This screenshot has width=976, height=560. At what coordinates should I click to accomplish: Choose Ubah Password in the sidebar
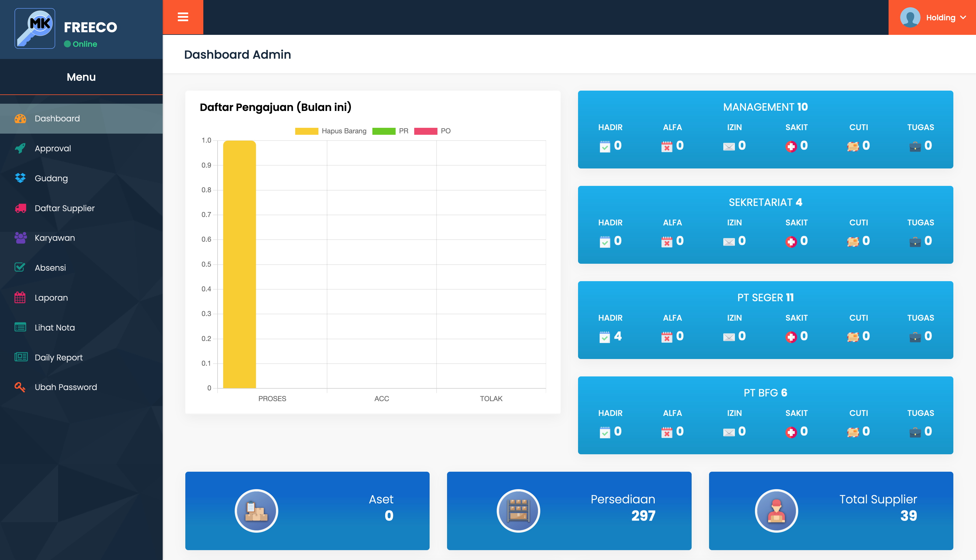click(81, 387)
